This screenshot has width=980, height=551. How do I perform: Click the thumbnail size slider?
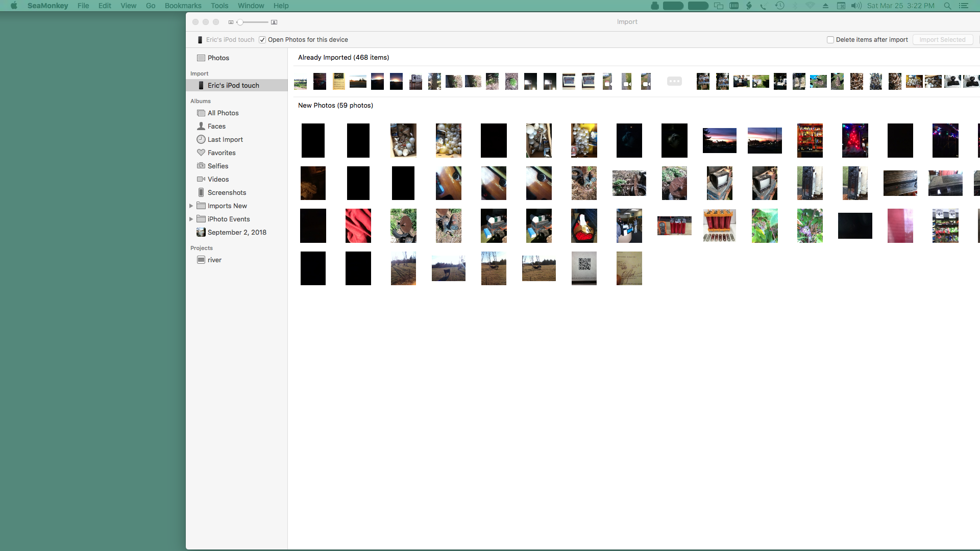[x=240, y=22]
